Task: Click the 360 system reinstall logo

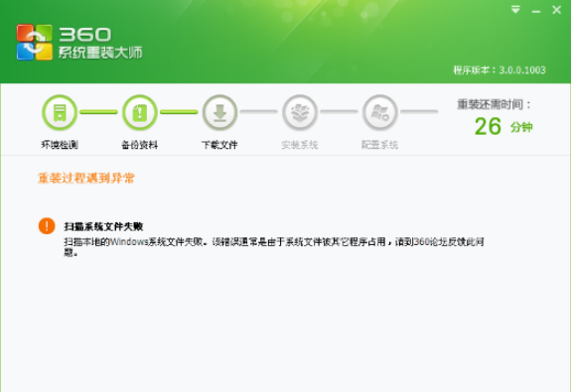Action: [34, 42]
